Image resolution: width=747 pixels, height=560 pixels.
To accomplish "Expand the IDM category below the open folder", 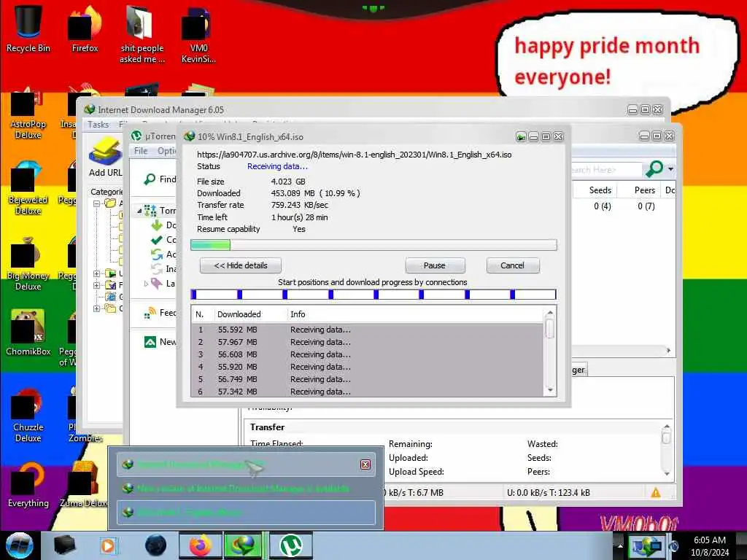I will coord(97,273).
